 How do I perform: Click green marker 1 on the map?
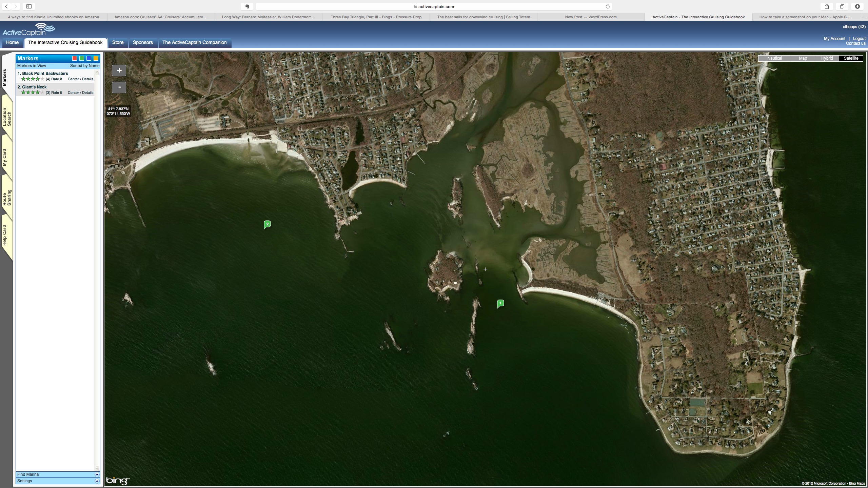pos(500,303)
